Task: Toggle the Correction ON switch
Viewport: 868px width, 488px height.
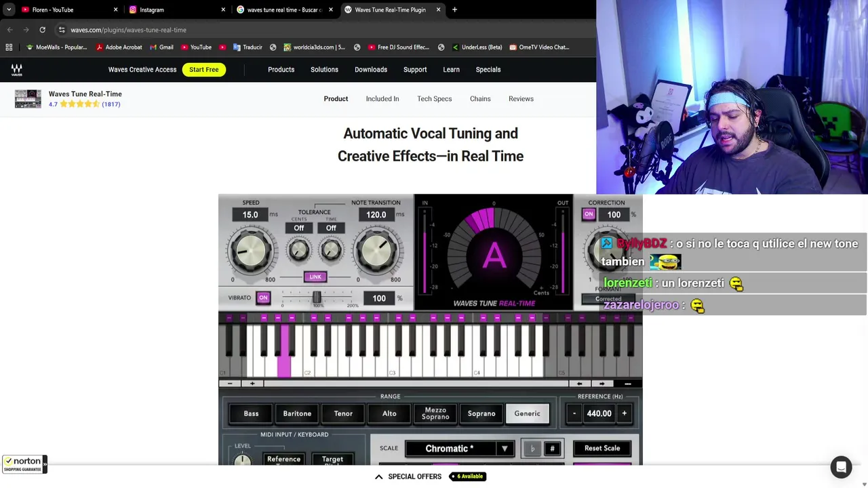Action: point(589,214)
